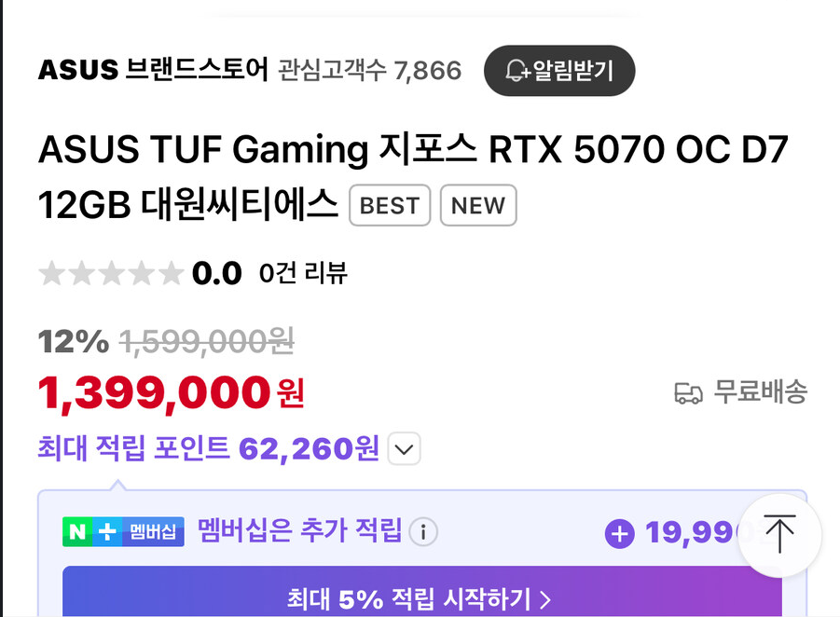
Task: Click the 관심고객수 7,866 counter
Action: point(369,71)
